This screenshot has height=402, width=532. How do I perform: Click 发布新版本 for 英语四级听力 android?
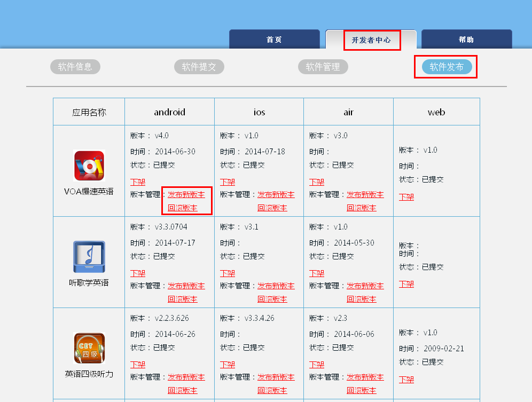pos(186,377)
